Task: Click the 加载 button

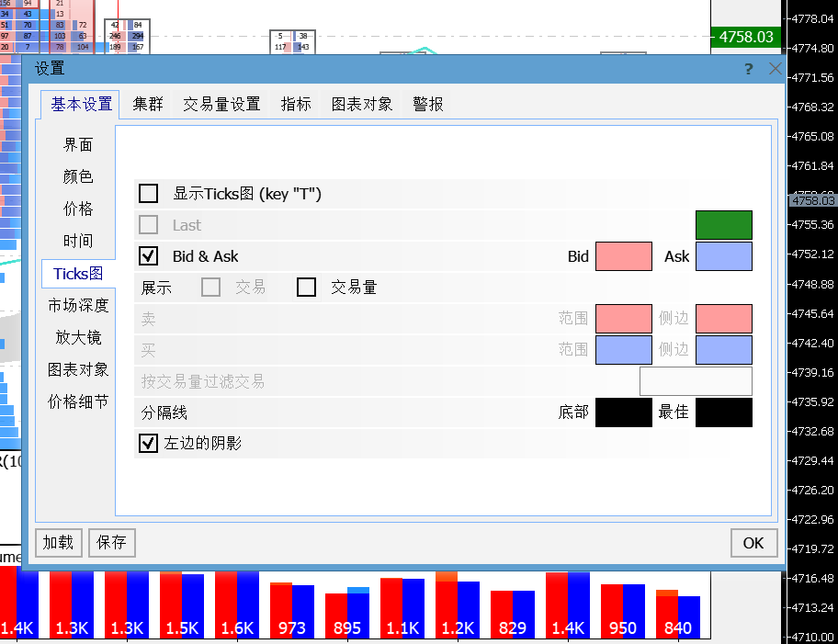Action: tap(58, 543)
